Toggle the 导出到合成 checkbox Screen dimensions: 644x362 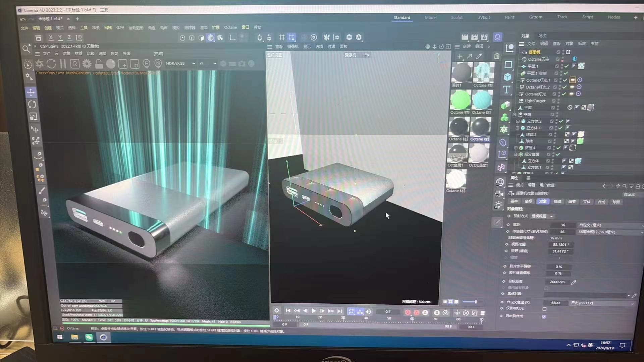[544, 317]
